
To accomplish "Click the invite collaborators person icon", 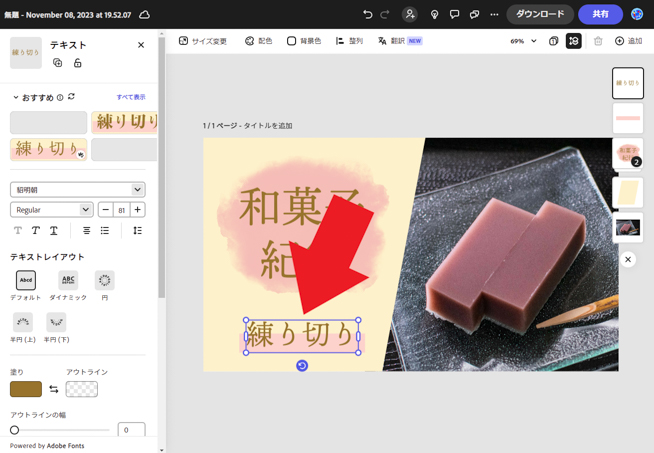I will (410, 15).
